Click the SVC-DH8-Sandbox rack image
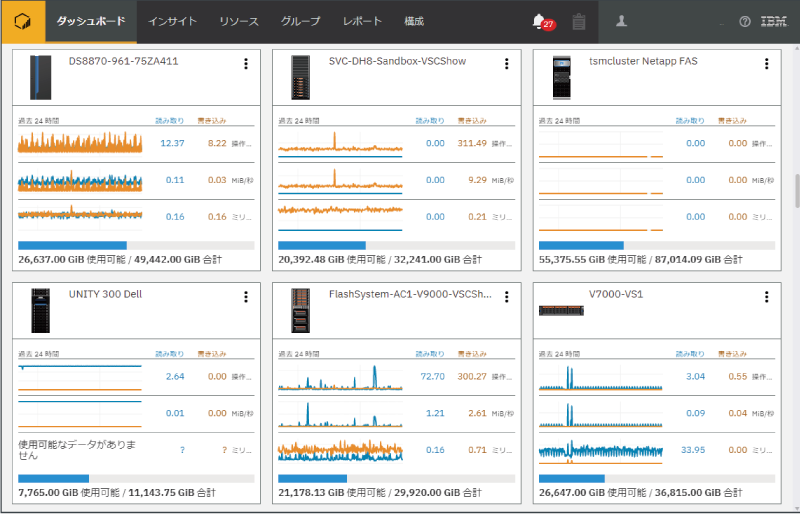This screenshot has width=800, height=514. pos(301,78)
